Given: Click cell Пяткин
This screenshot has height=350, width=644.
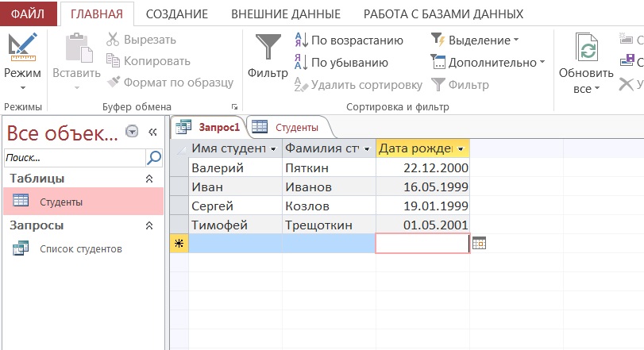Looking at the screenshot, I should (329, 167).
